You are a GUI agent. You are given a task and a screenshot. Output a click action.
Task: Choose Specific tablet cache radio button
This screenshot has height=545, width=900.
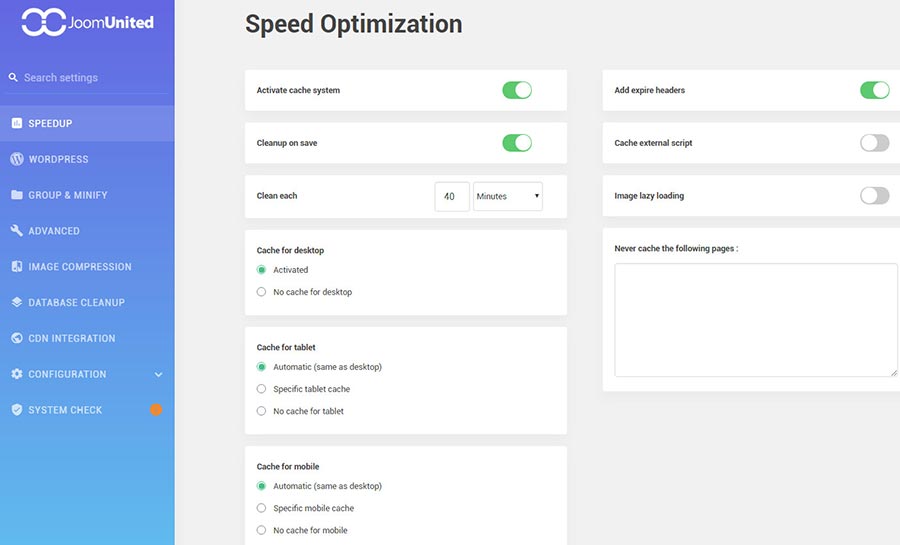pyautogui.click(x=262, y=389)
